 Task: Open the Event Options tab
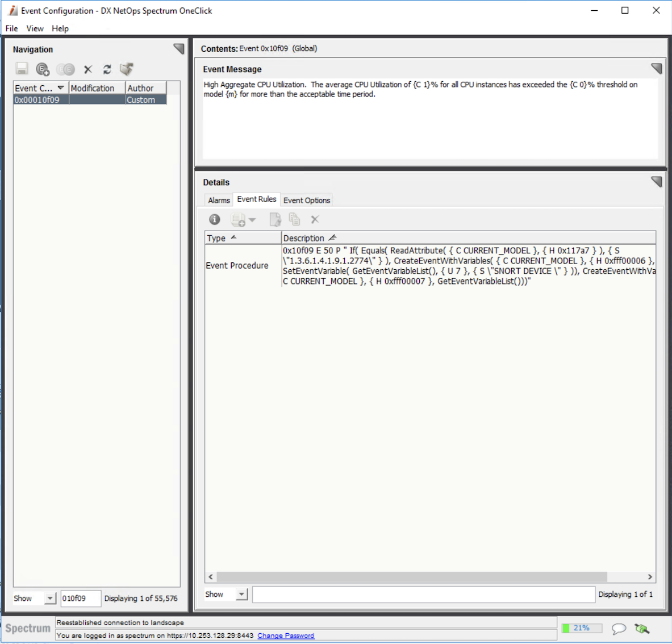306,200
